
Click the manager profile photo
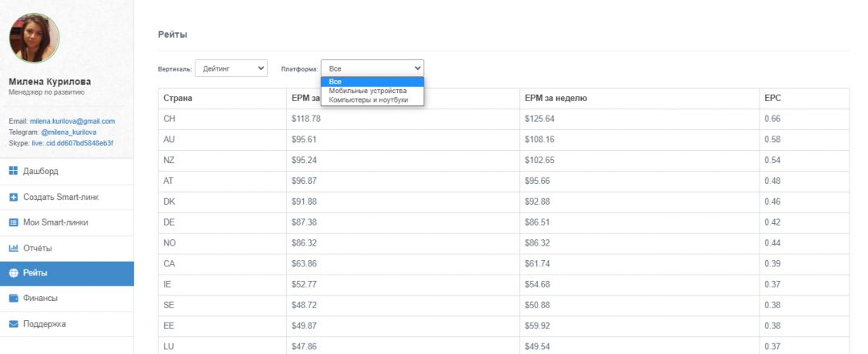click(34, 38)
